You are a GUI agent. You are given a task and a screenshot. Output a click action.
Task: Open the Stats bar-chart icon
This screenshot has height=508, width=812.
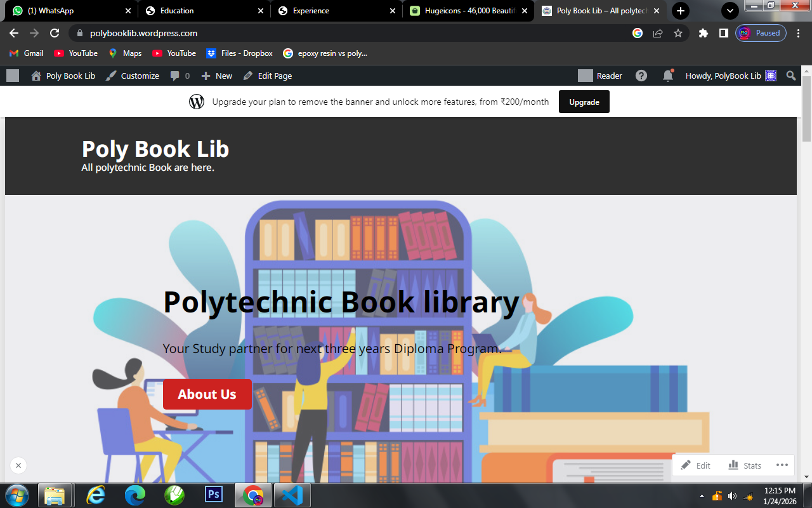(735, 465)
